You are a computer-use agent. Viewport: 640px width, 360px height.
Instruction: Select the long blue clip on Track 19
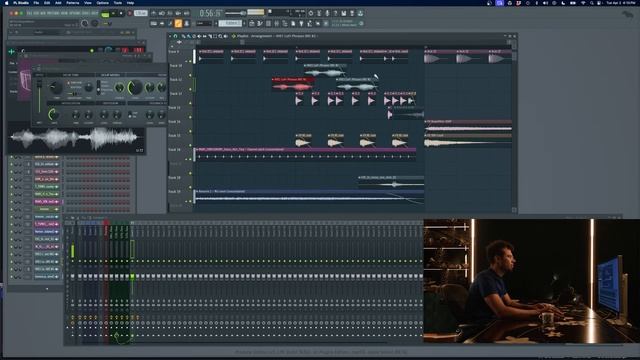(x=309, y=196)
